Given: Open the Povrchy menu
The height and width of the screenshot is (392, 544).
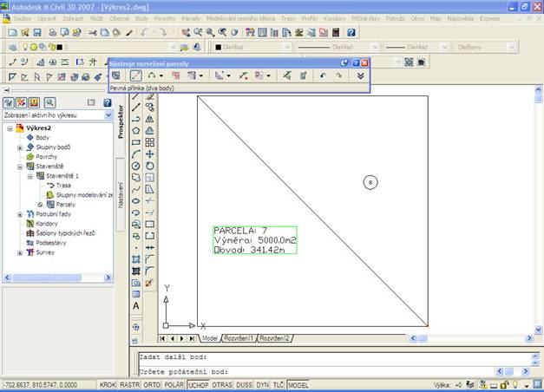Looking at the screenshot, I should 165,19.
